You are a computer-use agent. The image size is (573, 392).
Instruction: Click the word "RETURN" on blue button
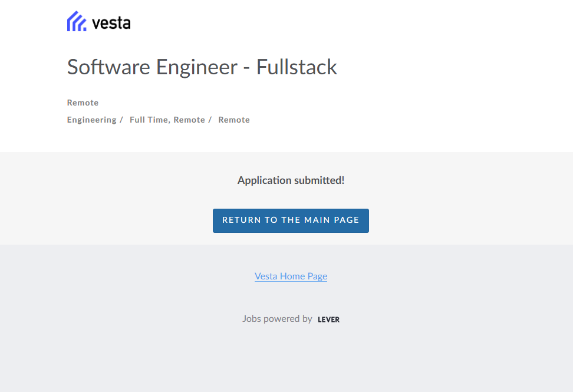242,220
